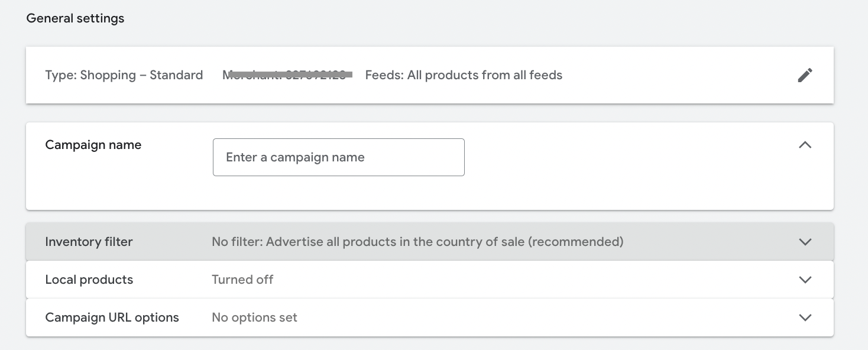Expand the Local products chevron arrow

(x=805, y=280)
